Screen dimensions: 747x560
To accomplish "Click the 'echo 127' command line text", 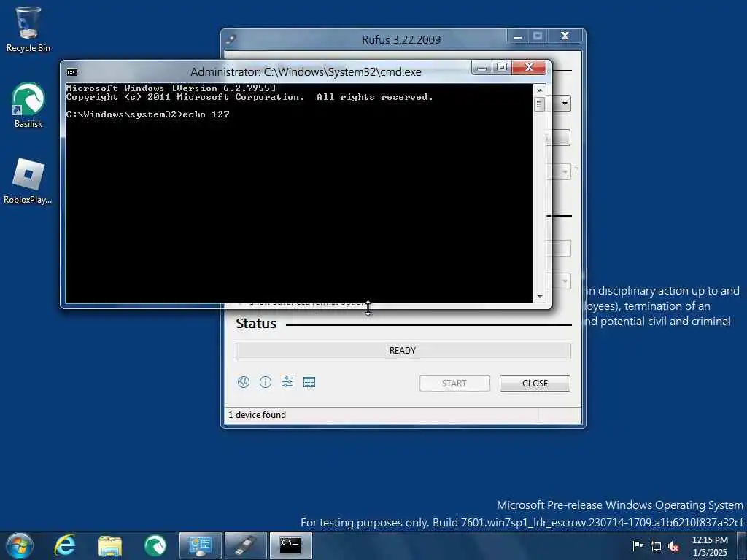I will pos(206,114).
